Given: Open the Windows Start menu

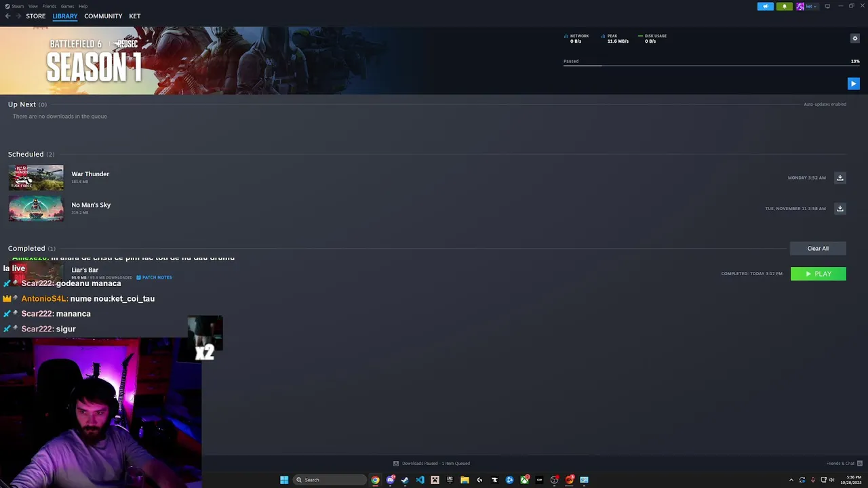Looking at the screenshot, I should point(284,480).
